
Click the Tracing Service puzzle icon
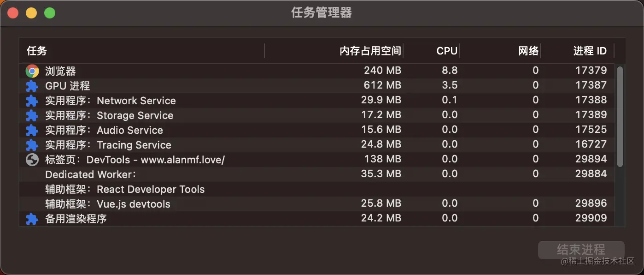(32, 145)
